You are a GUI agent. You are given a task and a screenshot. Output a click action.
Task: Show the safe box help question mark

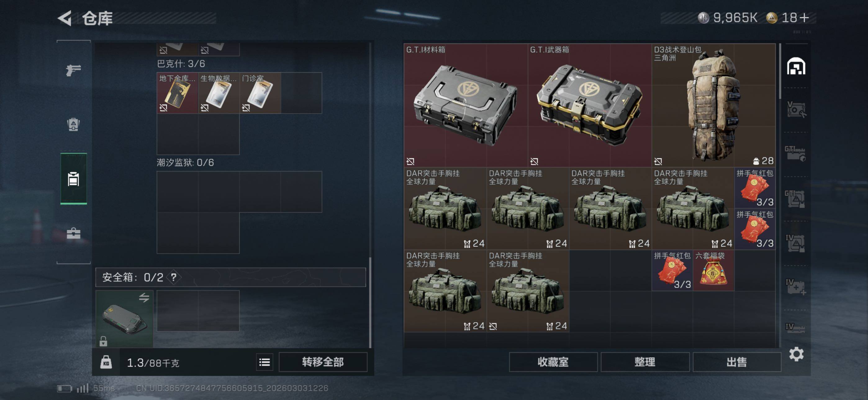click(x=174, y=278)
